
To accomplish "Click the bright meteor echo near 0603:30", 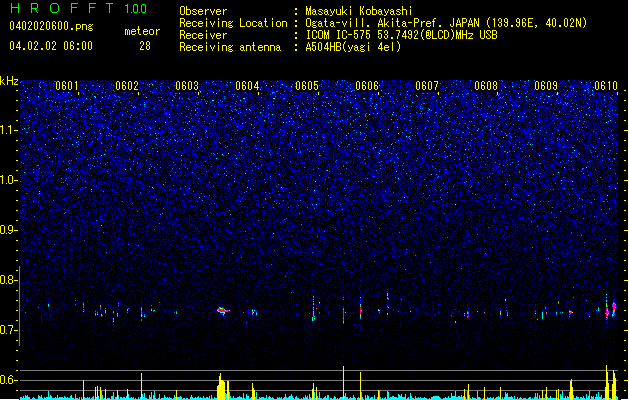I will pos(223,311).
